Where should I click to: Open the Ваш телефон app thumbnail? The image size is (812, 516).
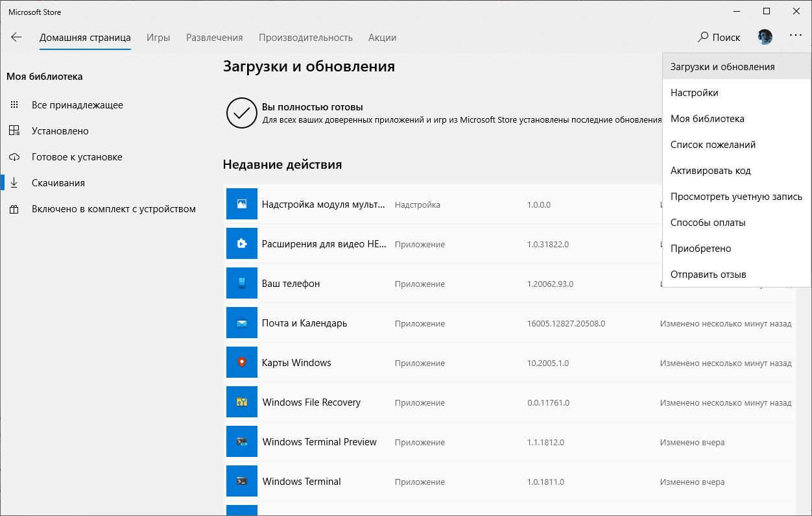tap(241, 283)
